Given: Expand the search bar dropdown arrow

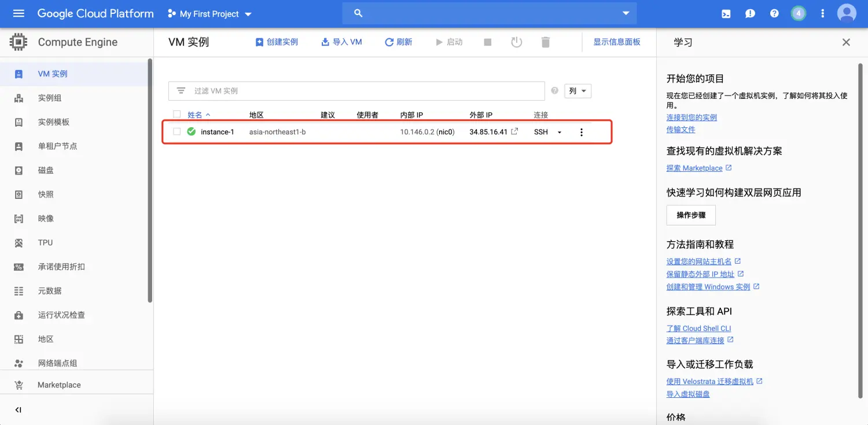Looking at the screenshot, I should pyautogui.click(x=626, y=13).
